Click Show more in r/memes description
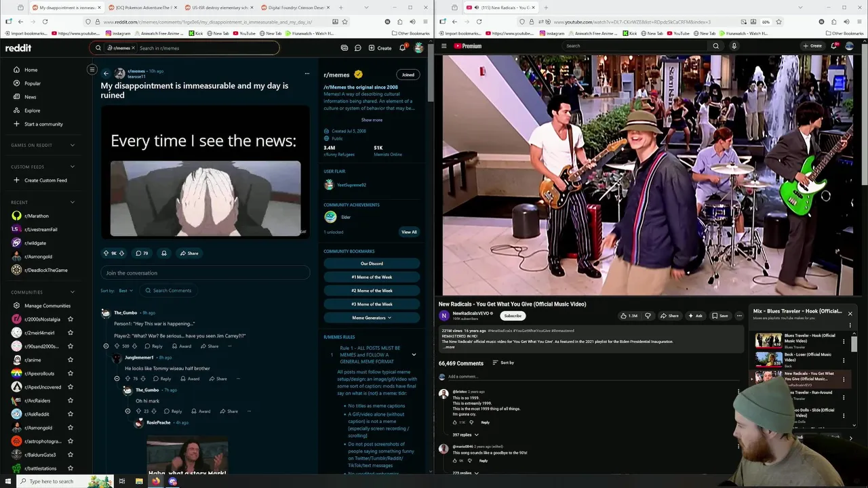868x488 pixels. pyautogui.click(x=372, y=120)
